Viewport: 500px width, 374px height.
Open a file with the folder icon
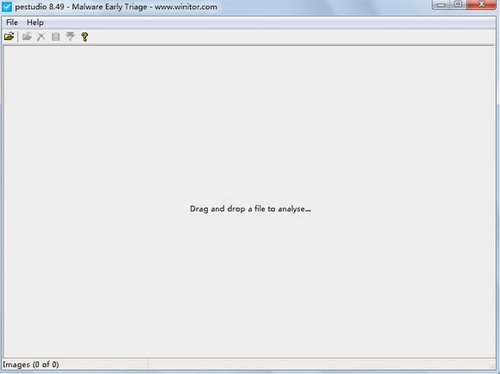(9, 36)
